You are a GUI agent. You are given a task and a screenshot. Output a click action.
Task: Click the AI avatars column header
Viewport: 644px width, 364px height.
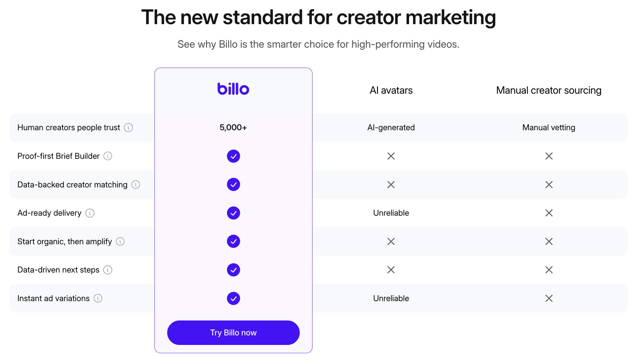[x=391, y=91]
